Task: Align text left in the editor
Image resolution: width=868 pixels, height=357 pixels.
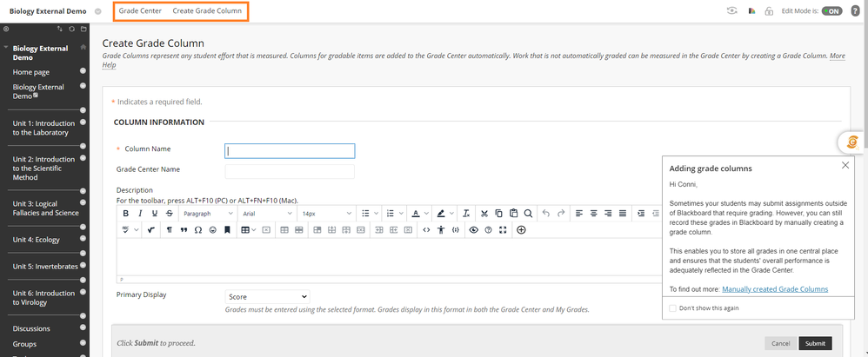Action: click(x=579, y=214)
